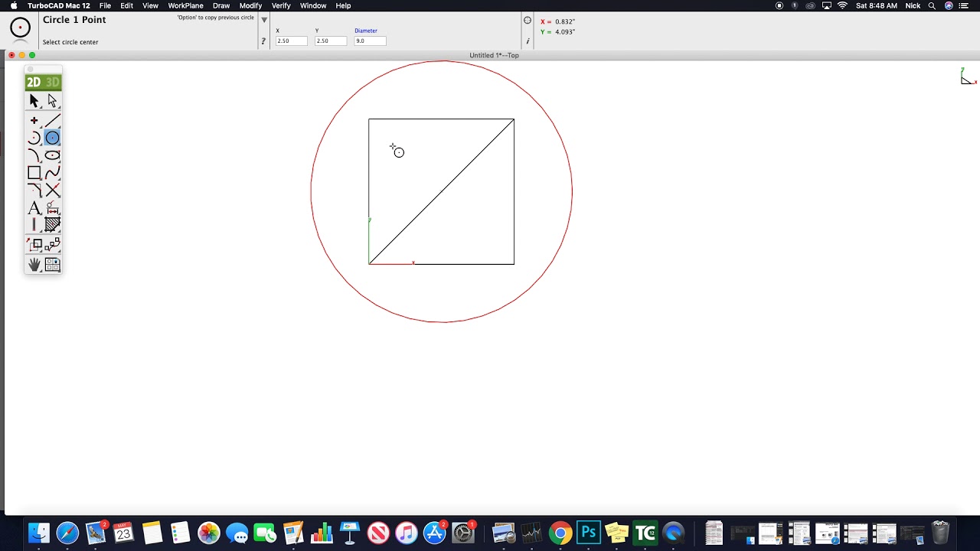
Task: Open the Help menu
Action: tap(343, 5)
